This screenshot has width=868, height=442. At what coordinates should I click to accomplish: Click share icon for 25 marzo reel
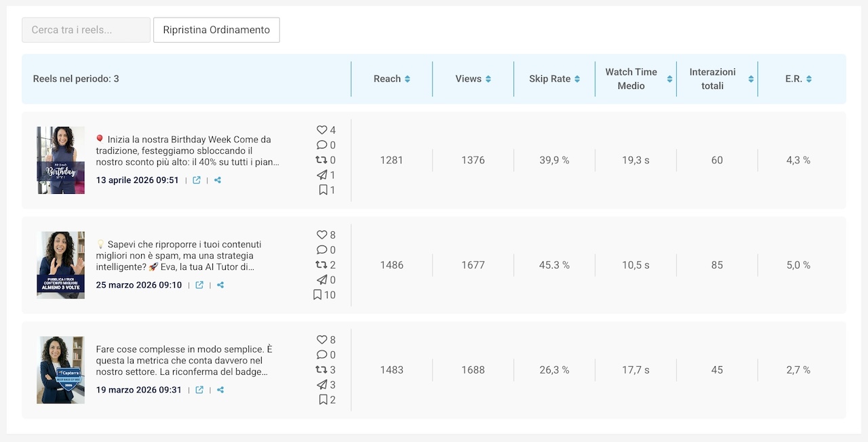pyautogui.click(x=220, y=285)
